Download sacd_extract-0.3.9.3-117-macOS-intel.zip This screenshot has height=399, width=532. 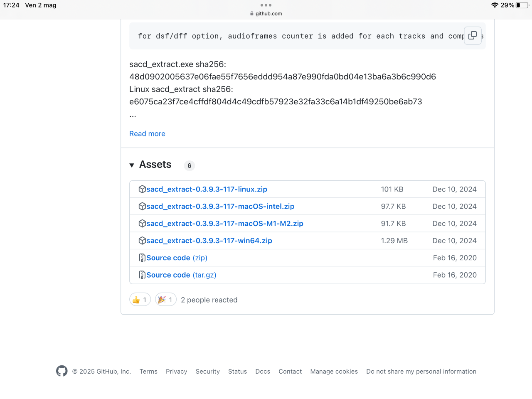pyautogui.click(x=220, y=206)
